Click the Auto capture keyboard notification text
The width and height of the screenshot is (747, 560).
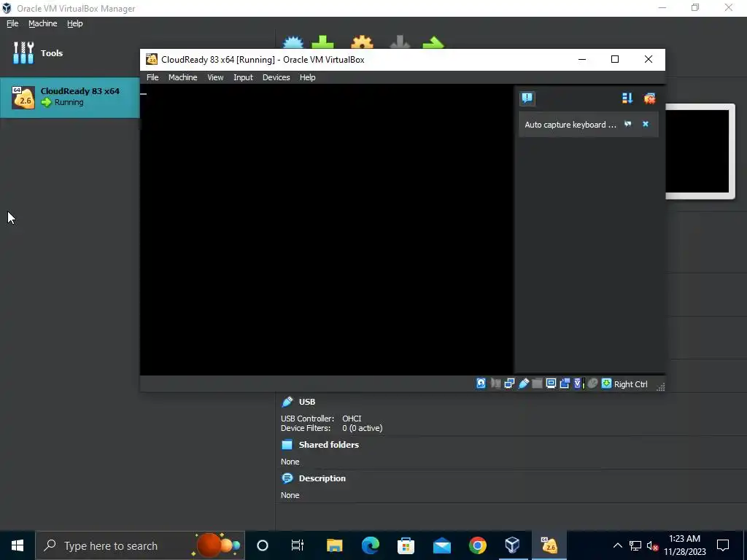coord(570,125)
